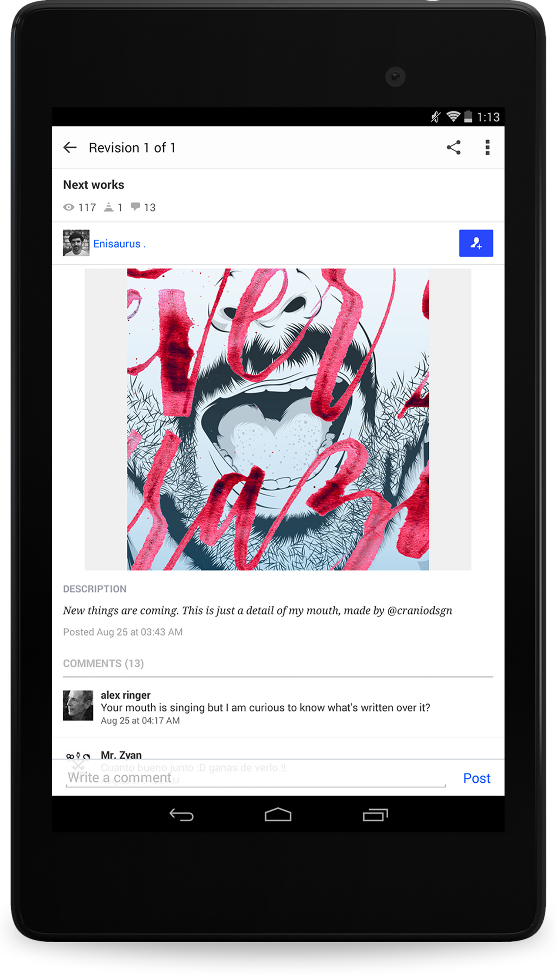Open alex ringer's commenter name
The width and height of the screenshot is (556, 980).
click(126, 695)
